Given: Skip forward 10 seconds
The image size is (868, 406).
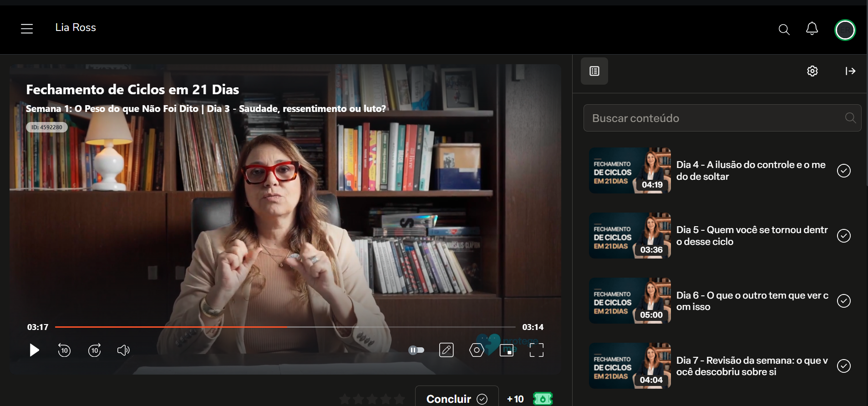Looking at the screenshot, I should (95, 350).
